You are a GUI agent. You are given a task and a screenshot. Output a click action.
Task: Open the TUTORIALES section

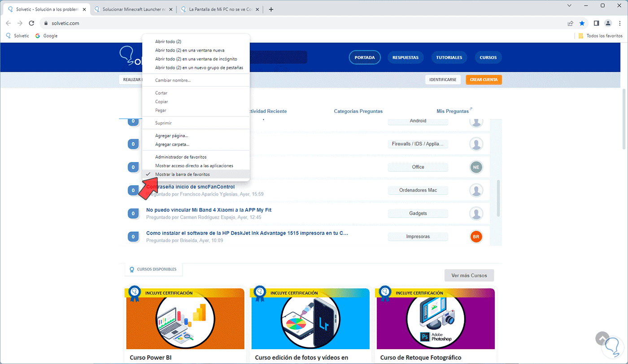coord(449,57)
